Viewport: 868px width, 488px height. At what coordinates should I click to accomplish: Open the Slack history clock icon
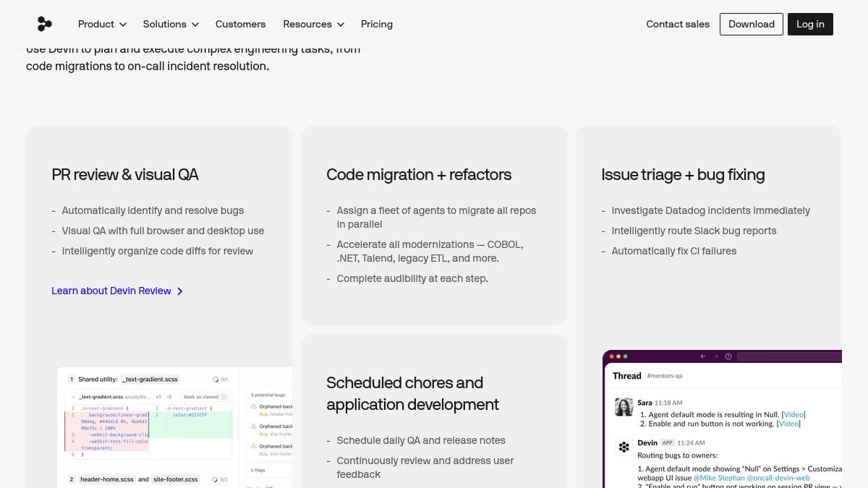728,356
